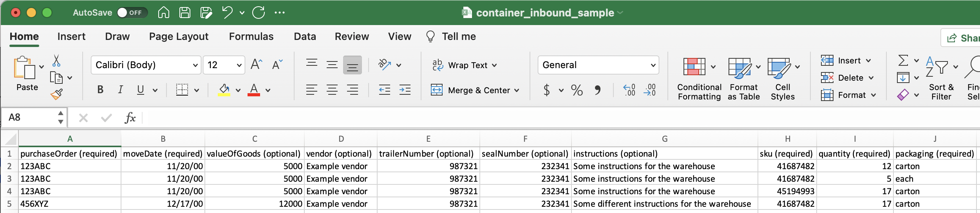Switch to the Insert tab
Image resolution: width=980 pixels, height=213 pixels.
coord(71,36)
